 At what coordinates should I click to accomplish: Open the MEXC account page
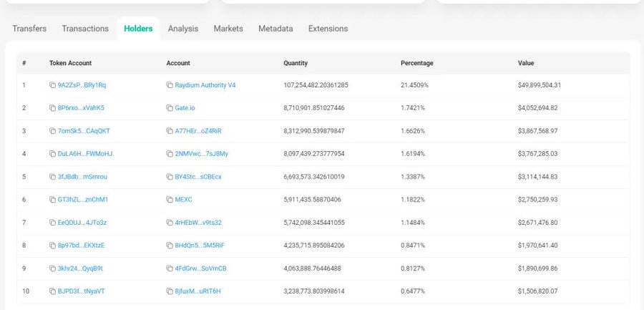pos(184,200)
